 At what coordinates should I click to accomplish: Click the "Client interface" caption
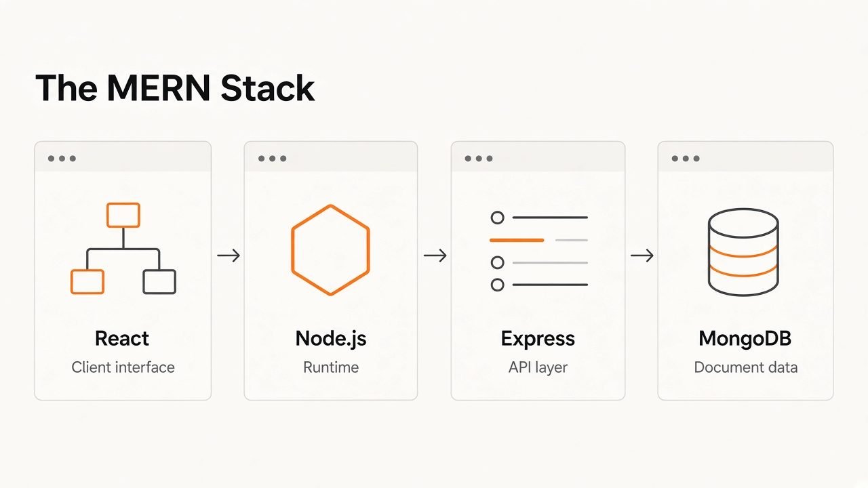(123, 367)
